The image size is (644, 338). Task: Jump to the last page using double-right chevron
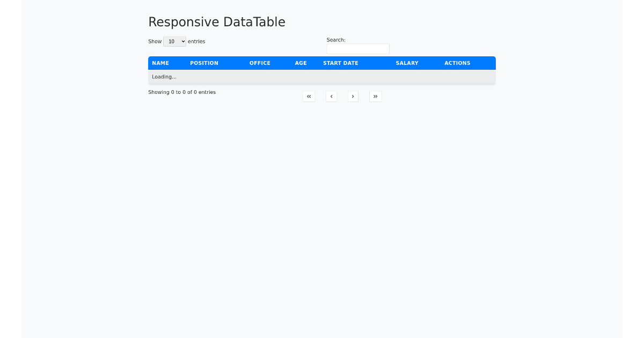point(375,96)
